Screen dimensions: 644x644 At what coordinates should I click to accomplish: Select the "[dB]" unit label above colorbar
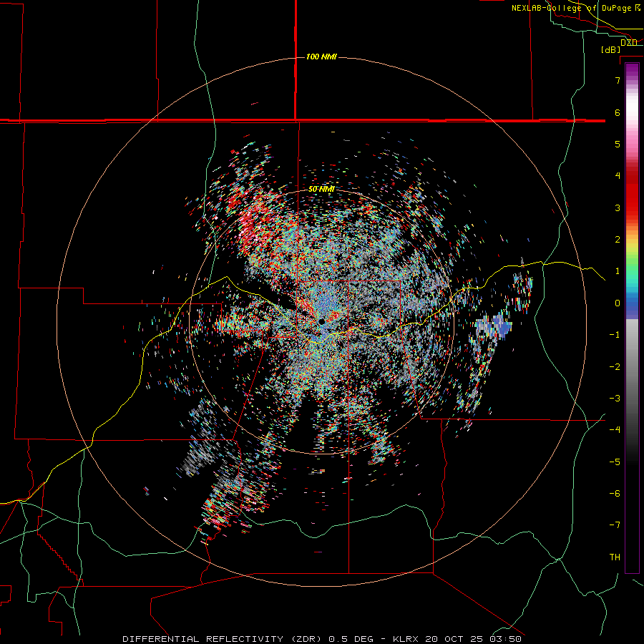[x=610, y=49]
